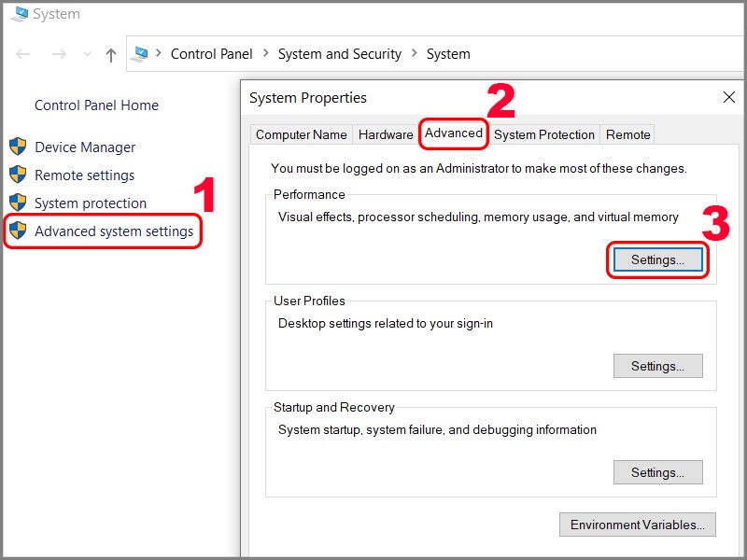
Task: Go up one folder level arrow
Action: 111,55
